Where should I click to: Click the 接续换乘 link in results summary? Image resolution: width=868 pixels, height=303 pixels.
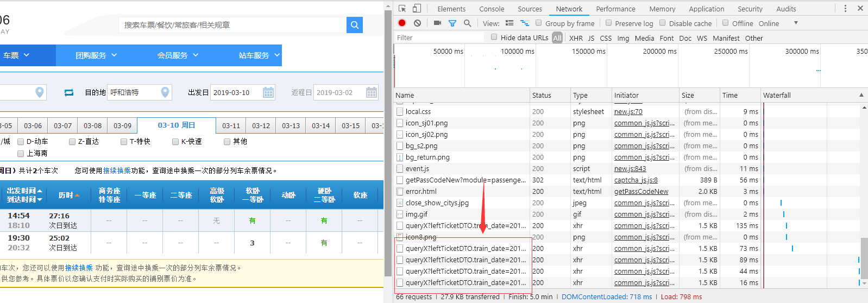click(117, 171)
